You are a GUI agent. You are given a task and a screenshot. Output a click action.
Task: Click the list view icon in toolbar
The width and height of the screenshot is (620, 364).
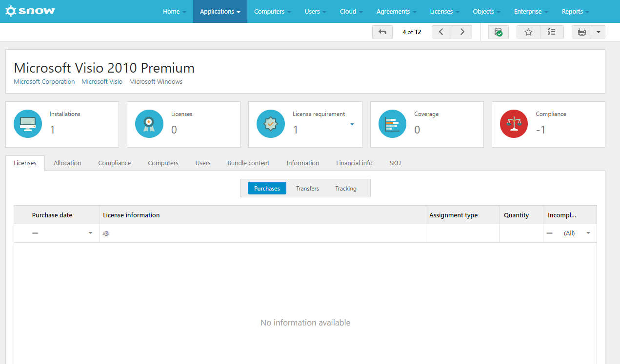click(x=552, y=32)
